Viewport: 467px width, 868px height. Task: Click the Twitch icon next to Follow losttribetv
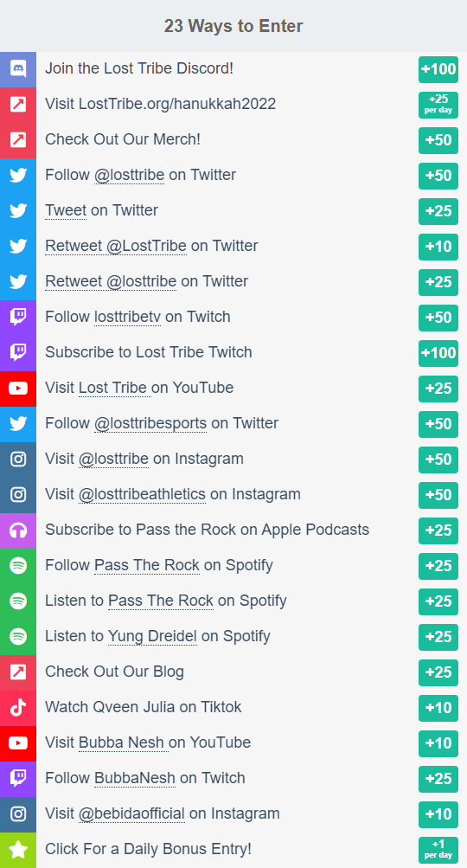[x=18, y=318]
